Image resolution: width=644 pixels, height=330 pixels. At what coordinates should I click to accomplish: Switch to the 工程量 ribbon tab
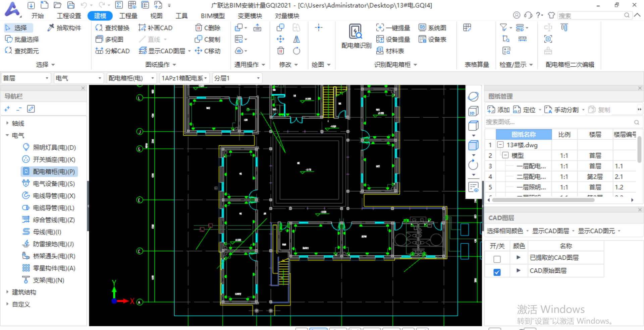[128, 16]
